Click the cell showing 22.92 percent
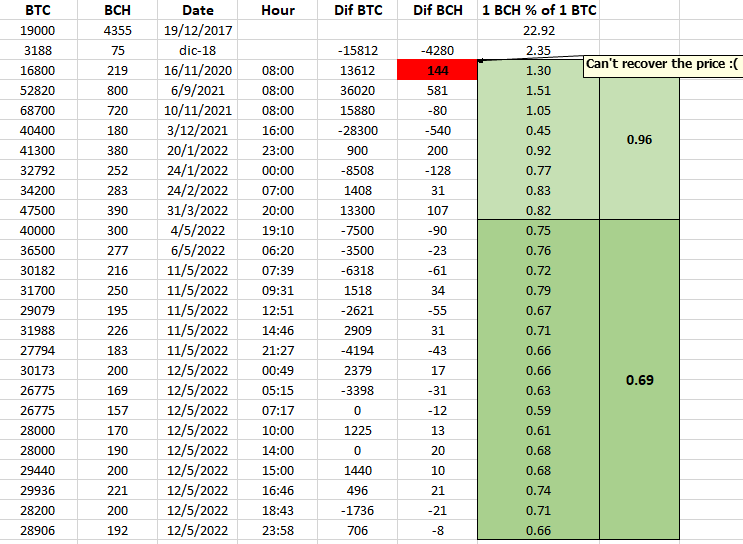 click(x=539, y=30)
